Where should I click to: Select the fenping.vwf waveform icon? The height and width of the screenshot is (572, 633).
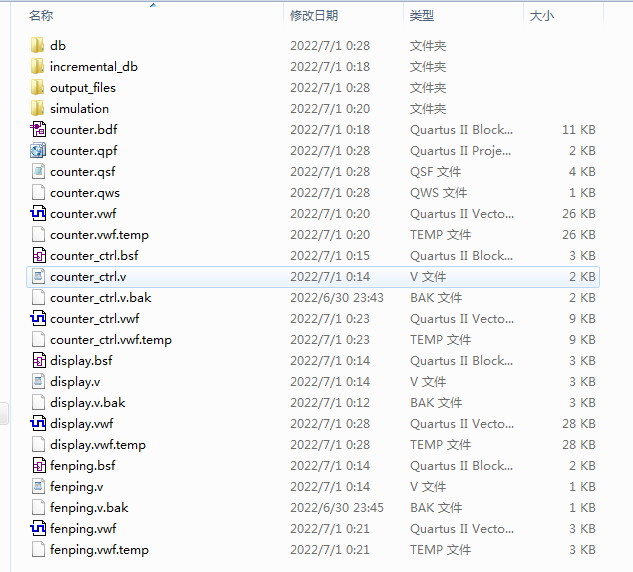point(38,528)
